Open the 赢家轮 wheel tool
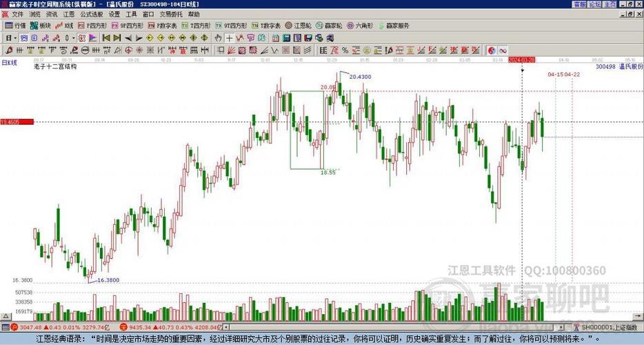This screenshot has height=345, width=644. [329, 26]
